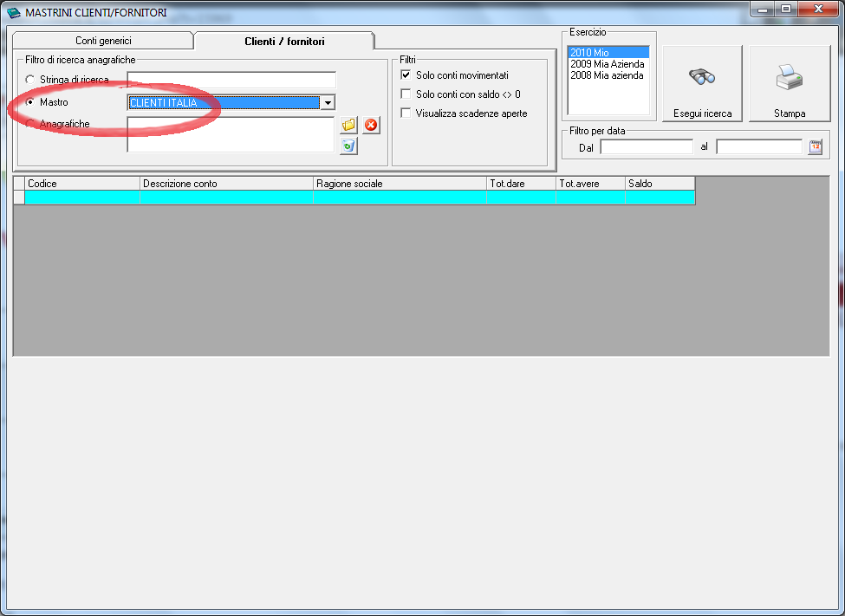Click the application book icon in title bar
The width and height of the screenshot is (845, 616).
pyautogui.click(x=14, y=12)
